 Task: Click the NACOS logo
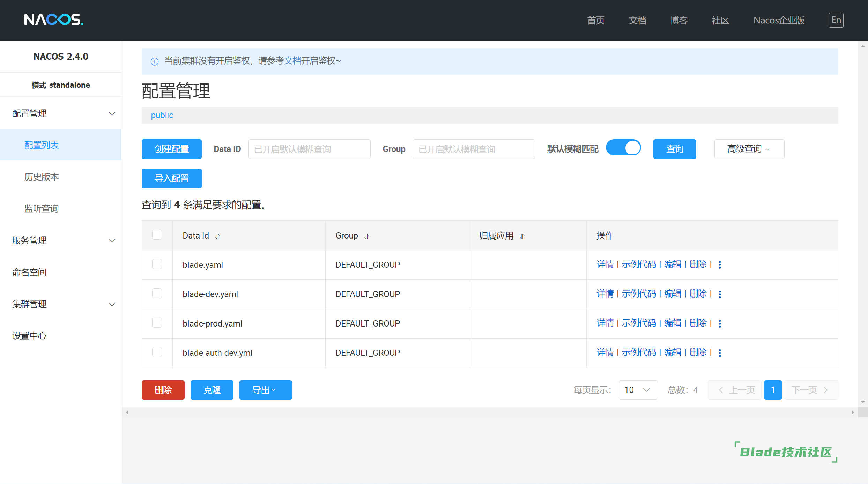tap(54, 20)
